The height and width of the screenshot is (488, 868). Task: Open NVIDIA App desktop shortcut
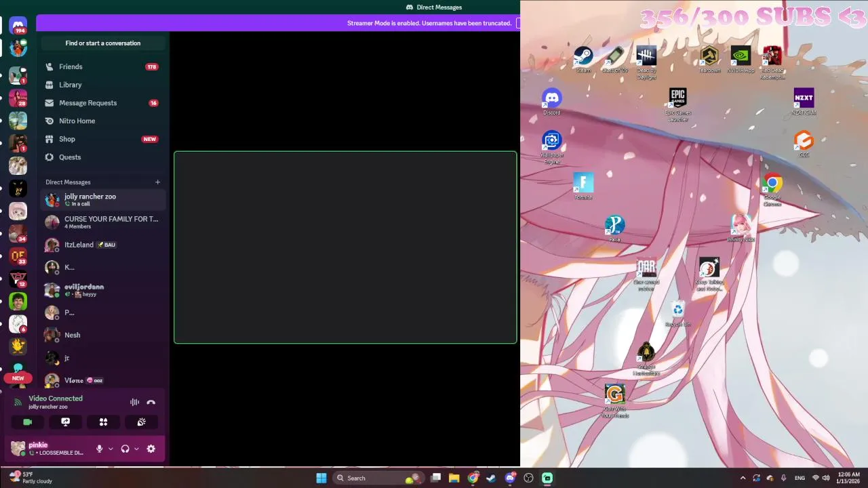741,60
